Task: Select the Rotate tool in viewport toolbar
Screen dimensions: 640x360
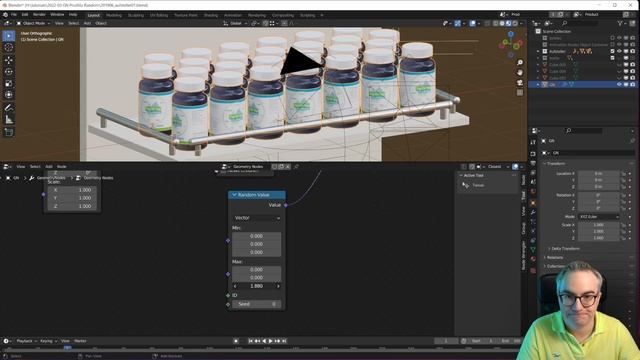Action: (9, 72)
